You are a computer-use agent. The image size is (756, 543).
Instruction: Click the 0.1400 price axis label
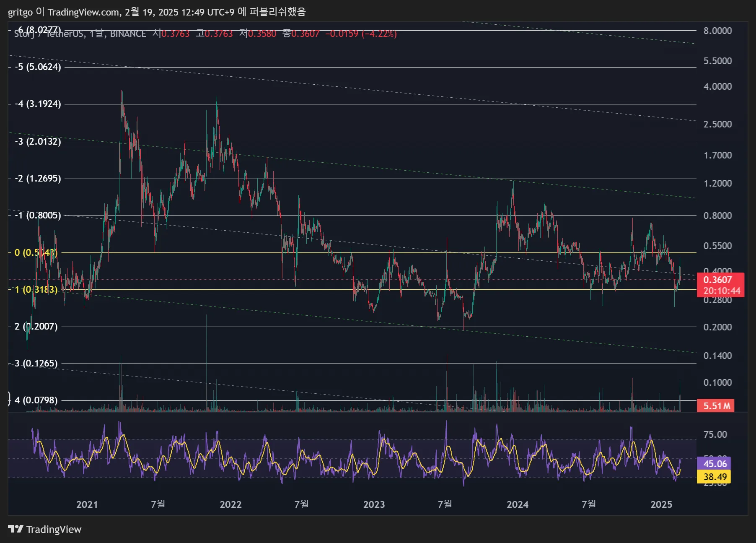(x=717, y=356)
